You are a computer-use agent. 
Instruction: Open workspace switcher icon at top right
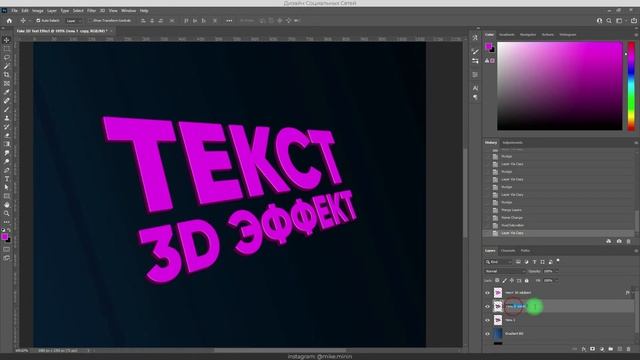click(619, 20)
